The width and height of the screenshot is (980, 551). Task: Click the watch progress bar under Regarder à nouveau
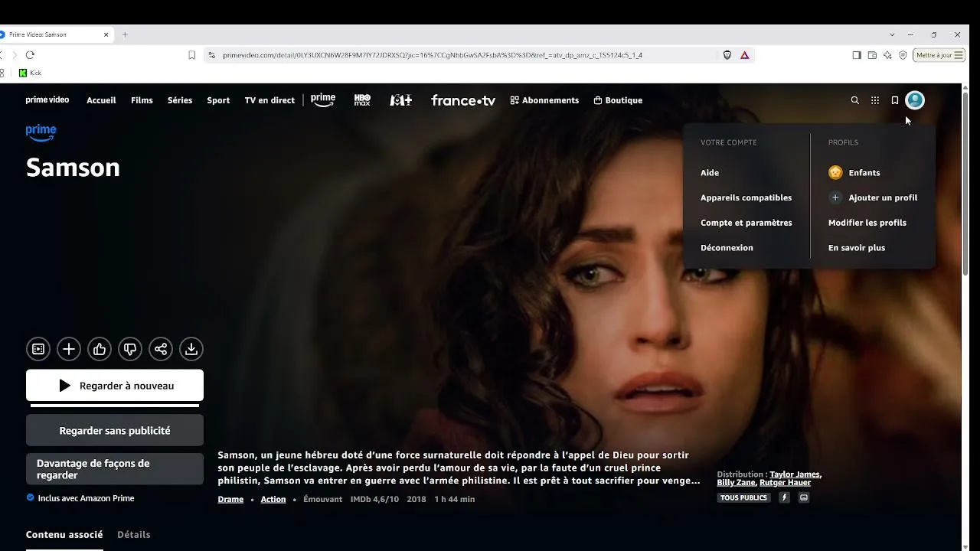(115, 406)
